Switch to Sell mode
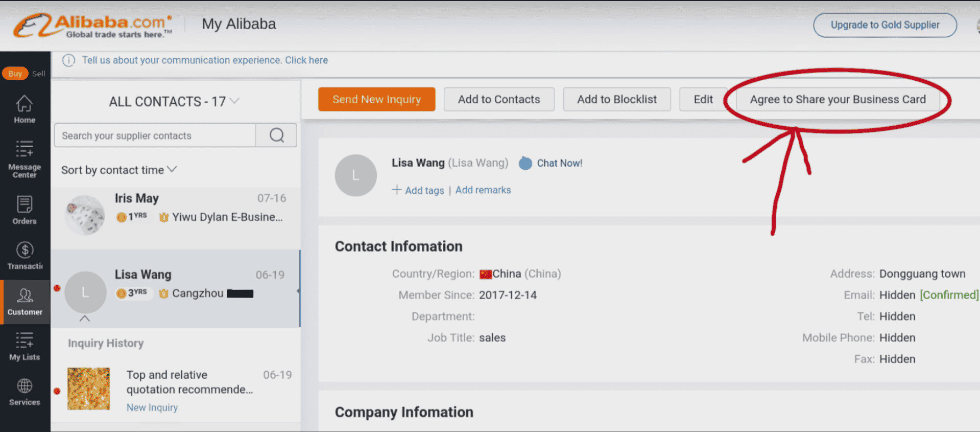 (39, 74)
